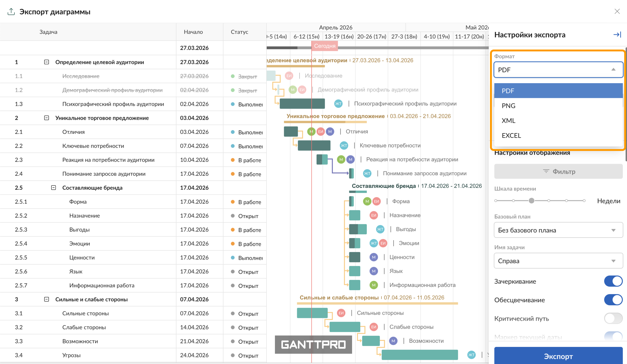The height and width of the screenshot is (364, 627).
Task: Click the GanttPRO watermark logo
Action: pyautogui.click(x=313, y=345)
